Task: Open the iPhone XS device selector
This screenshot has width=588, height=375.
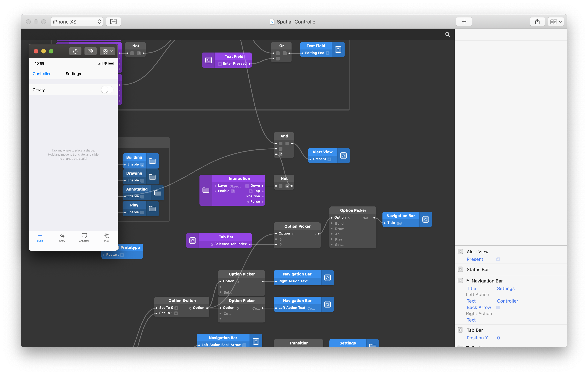Action: pos(77,22)
